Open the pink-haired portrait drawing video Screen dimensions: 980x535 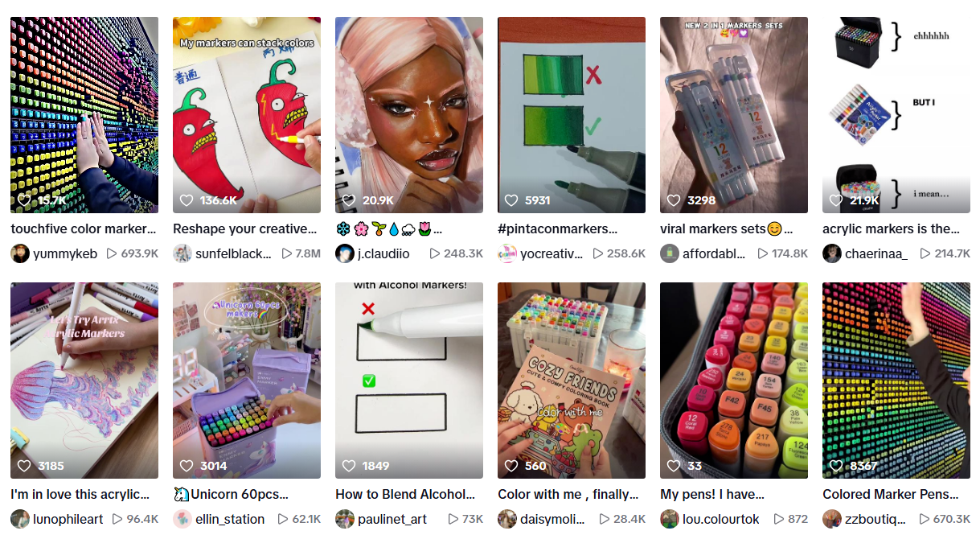point(409,115)
